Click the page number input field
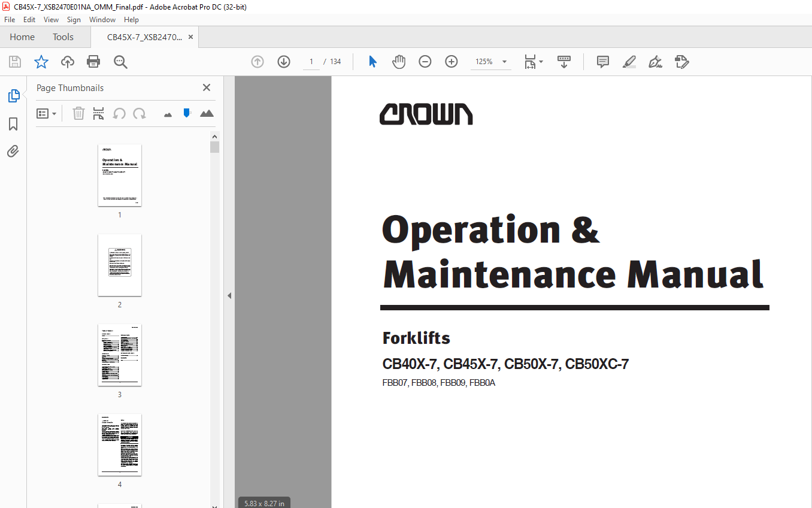Screen dimensions: 812x508 pyautogui.click(x=311, y=62)
